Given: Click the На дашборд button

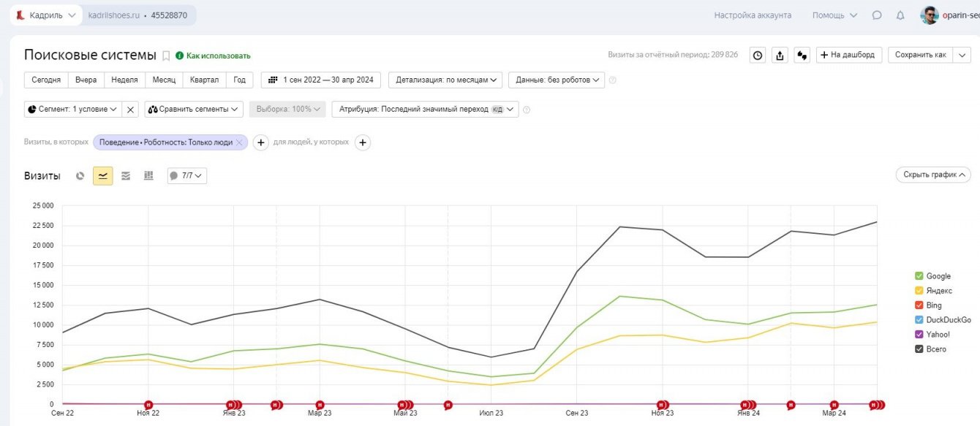Looking at the screenshot, I should [x=848, y=55].
